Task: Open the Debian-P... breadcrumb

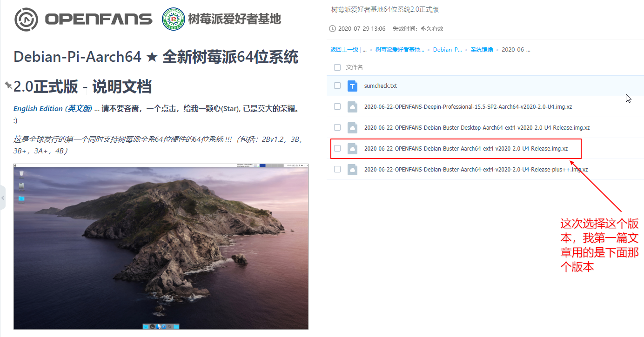Action: pos(448,50)
